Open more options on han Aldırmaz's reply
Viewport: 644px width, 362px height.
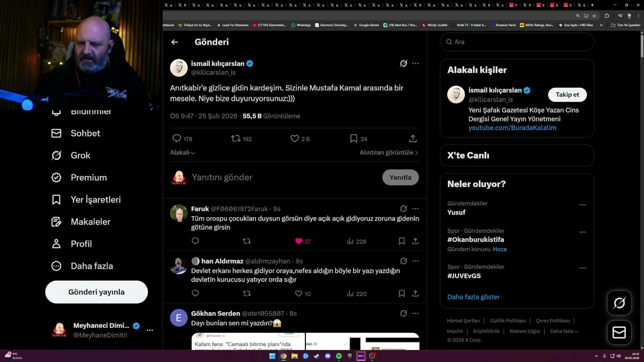415,261
